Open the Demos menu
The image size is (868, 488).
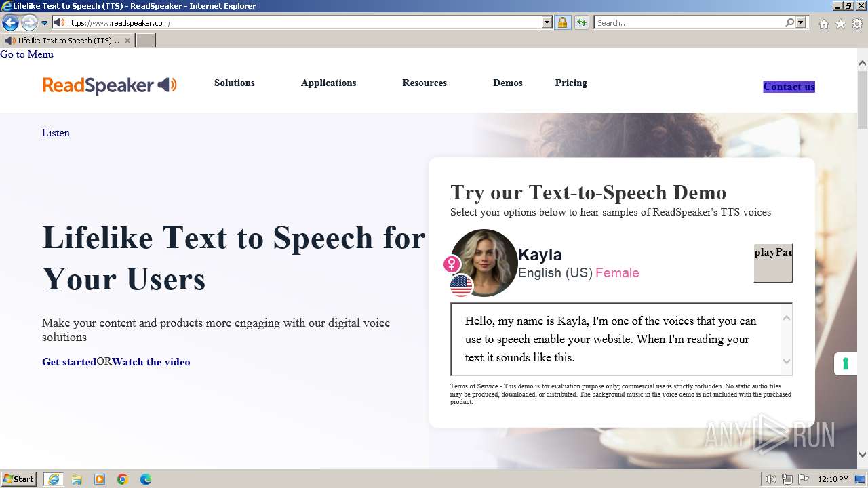tap(508, 83)
